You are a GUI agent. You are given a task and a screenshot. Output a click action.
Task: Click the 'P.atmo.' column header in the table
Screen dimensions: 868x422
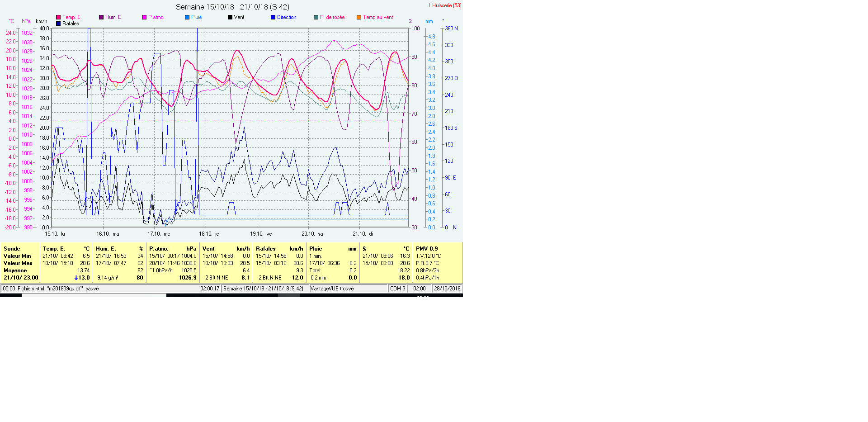pyautogui.click(x=159, y=249)
